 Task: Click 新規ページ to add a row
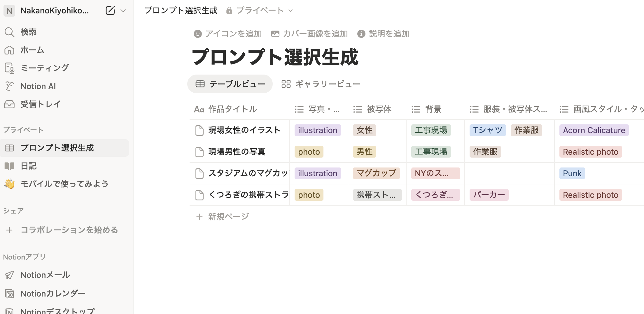(228, 216)
